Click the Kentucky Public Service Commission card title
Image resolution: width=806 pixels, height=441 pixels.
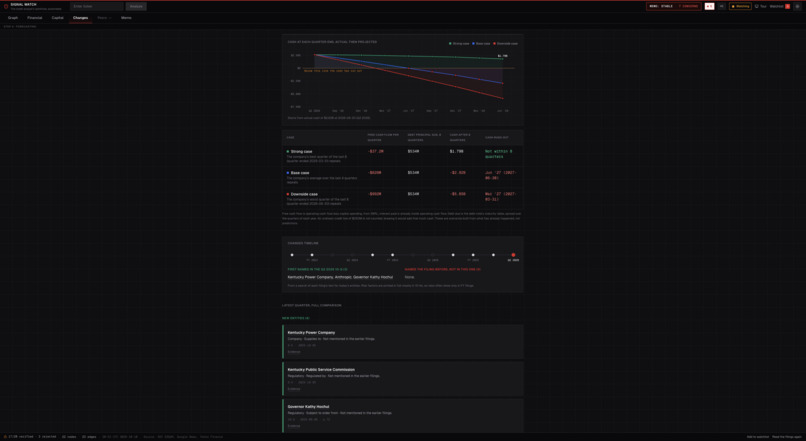(x=321, y=370)
